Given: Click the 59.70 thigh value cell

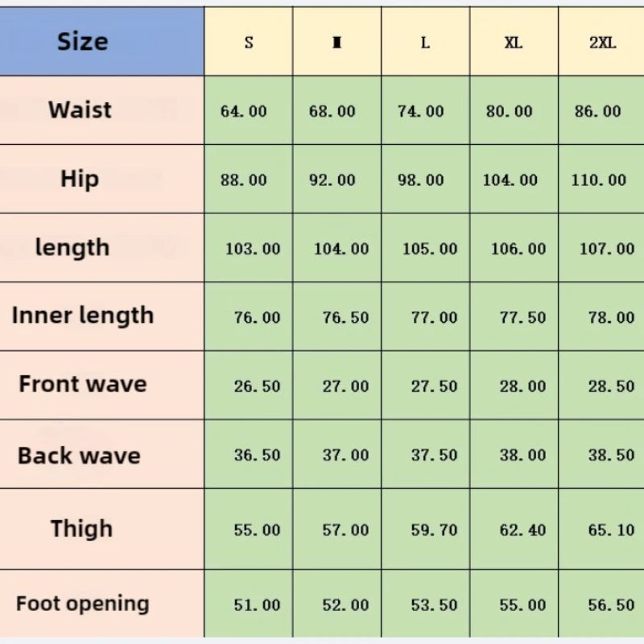Looking at the screenshot, I should (434, 530).
